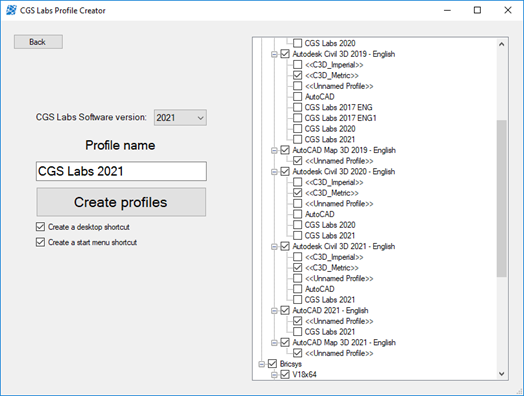Uncheck the Autodesk Civil 3D 2020 - English checkbox
This screenshot has width=524, height=396.
click(285, 171)
